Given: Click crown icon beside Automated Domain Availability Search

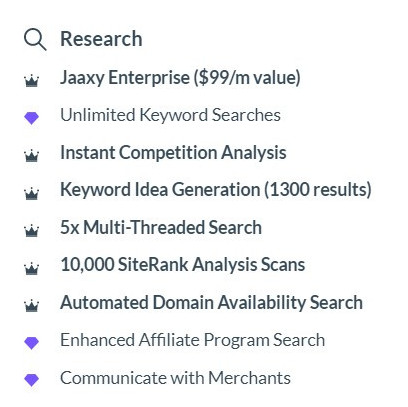Looking at the screenshot, I should coord(32,306).
